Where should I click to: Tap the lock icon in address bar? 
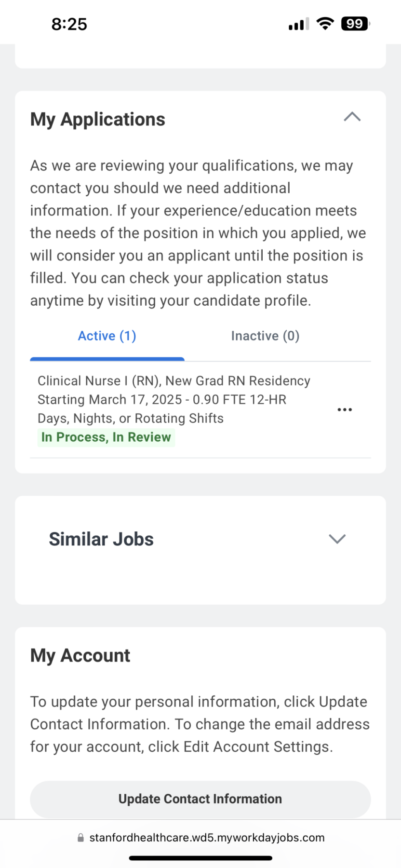tap(80, 838)
